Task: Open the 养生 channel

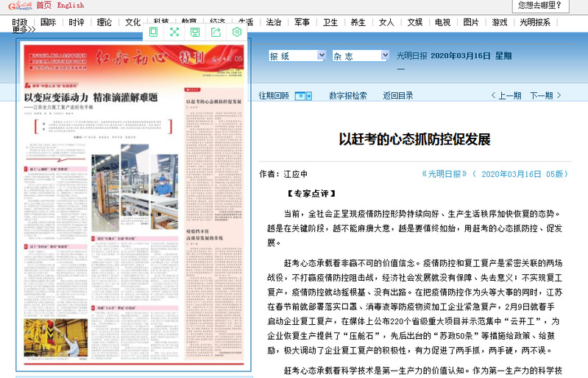Action: 358,22
